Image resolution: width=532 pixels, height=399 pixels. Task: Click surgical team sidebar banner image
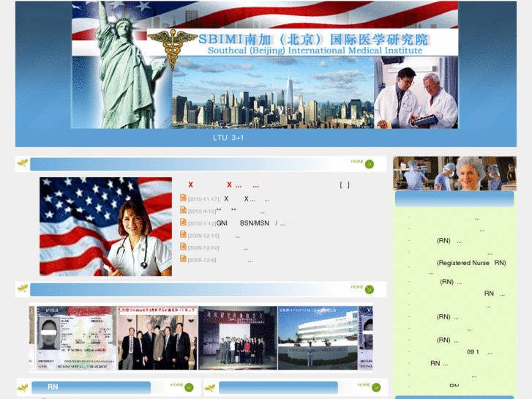(x=454, y=174)
